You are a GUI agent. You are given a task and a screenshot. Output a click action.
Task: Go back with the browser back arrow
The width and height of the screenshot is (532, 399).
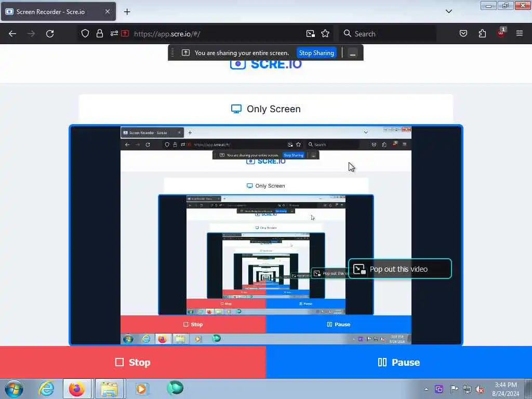12,34
